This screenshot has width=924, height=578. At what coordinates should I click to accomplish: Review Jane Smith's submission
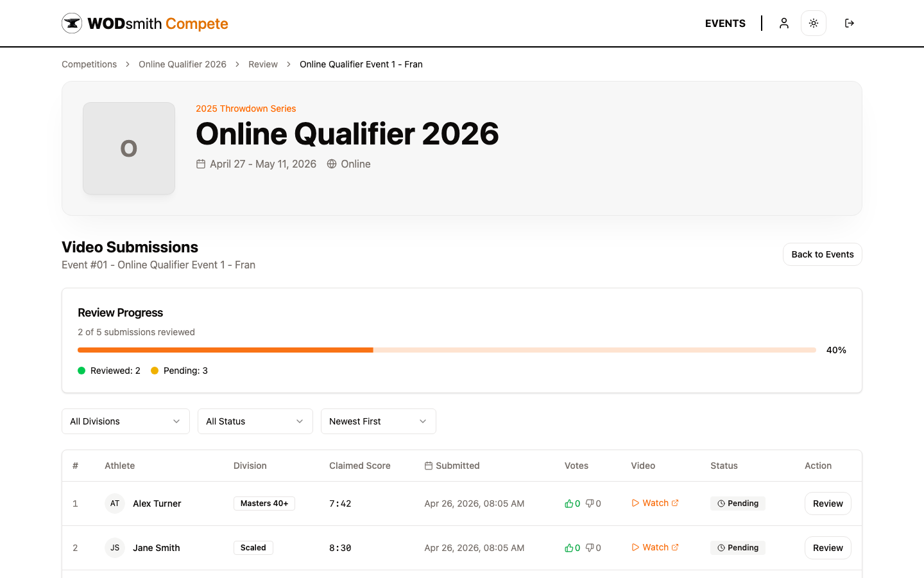pos(828,548)
